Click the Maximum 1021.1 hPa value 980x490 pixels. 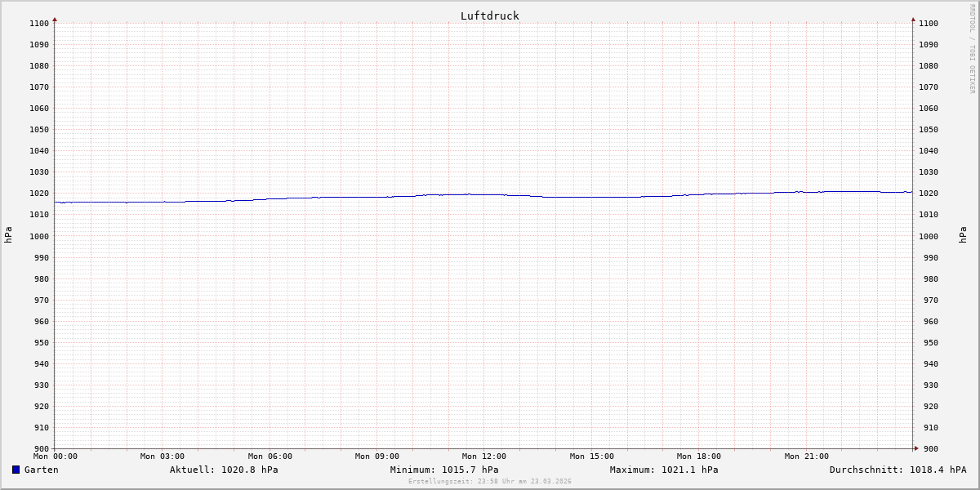(664, 470)
